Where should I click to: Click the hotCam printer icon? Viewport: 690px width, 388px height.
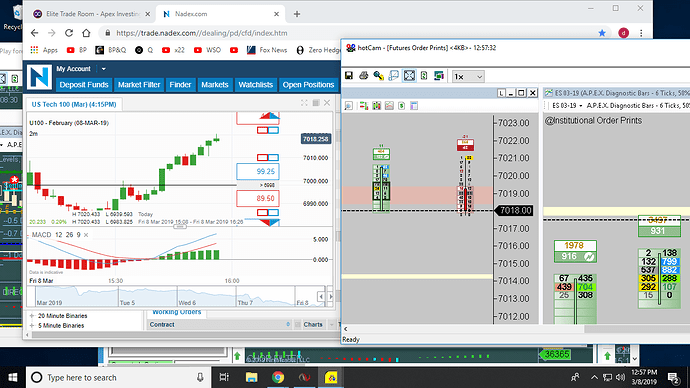[x=363, y=76]
